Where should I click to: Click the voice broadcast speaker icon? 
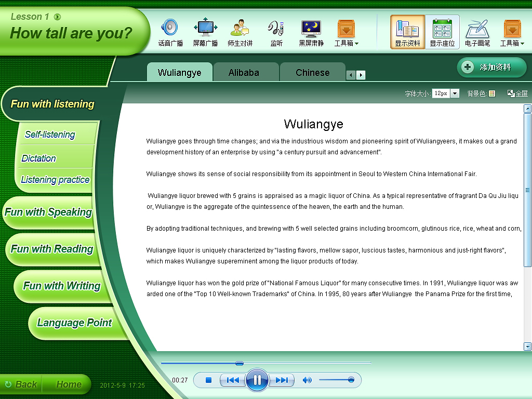point(170,28)
